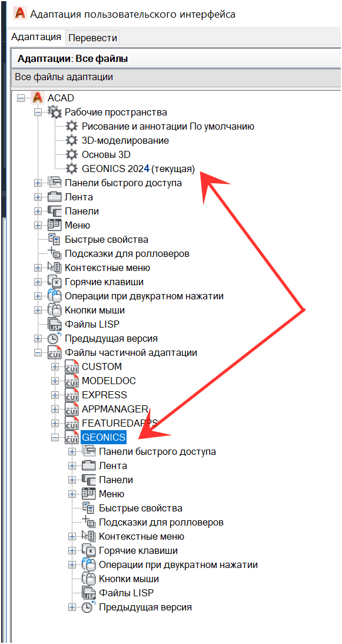Collapse the ACAD root node
Image resolution: width=342 pixels, height=644 pixels.
pos(21,98)
